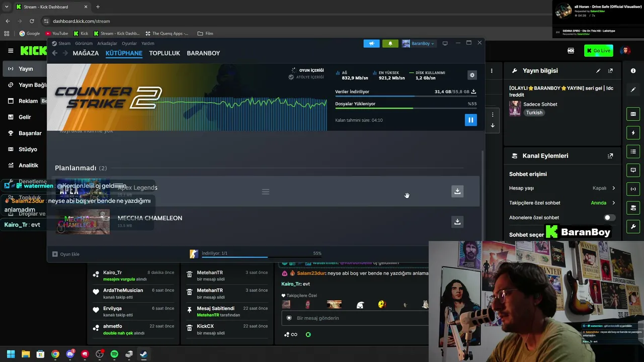Screen dimensions: 644x362
Task: Toggle Abonelere özel sohbet switch
Action: click(609, 218)
